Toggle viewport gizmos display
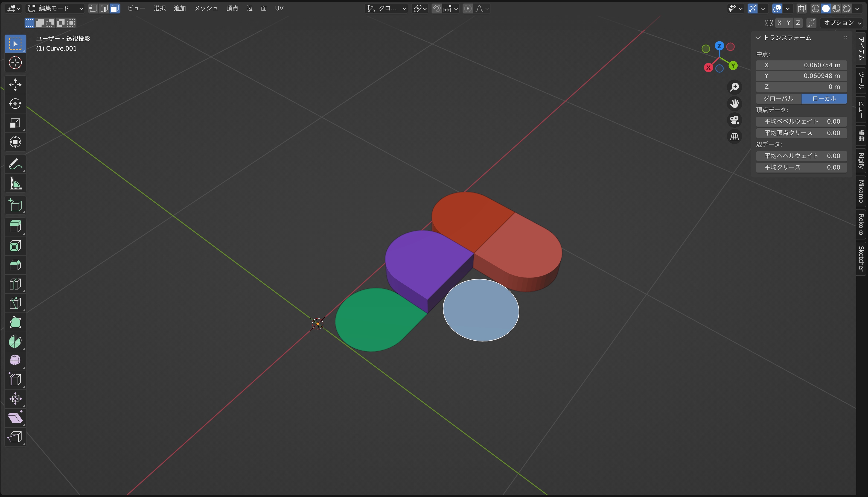This screenshot has width=868, height=497. [753, 8]
